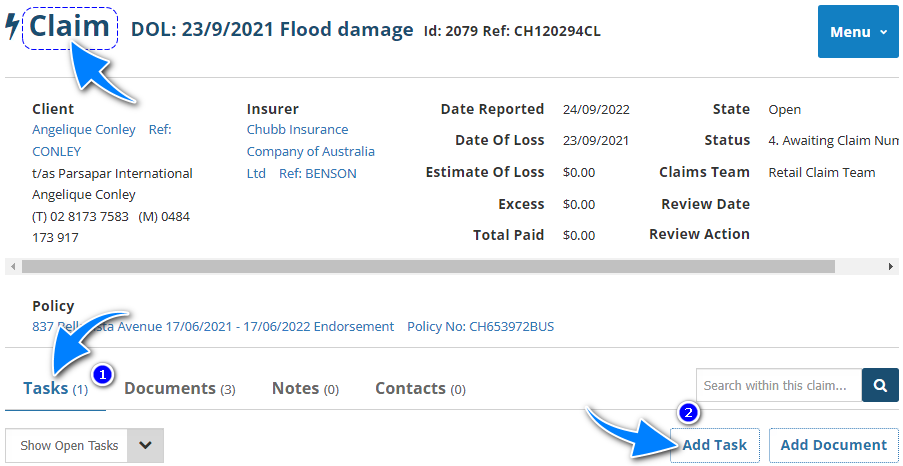Click the Add Task button
This screenshot has height=466, width=903.
click(715, 445)
